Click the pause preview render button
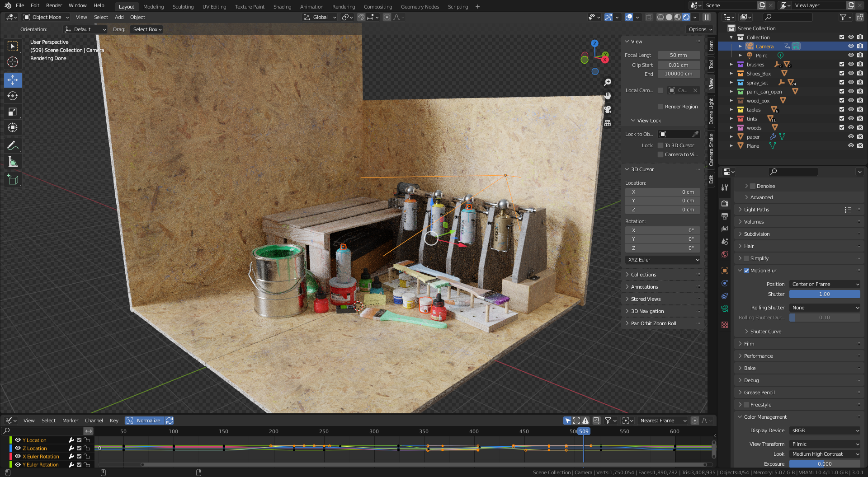868x477 pixels. 707,17
